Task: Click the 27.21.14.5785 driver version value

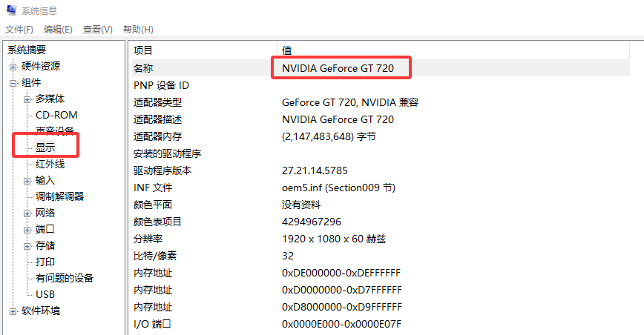Action: (315, 170)
